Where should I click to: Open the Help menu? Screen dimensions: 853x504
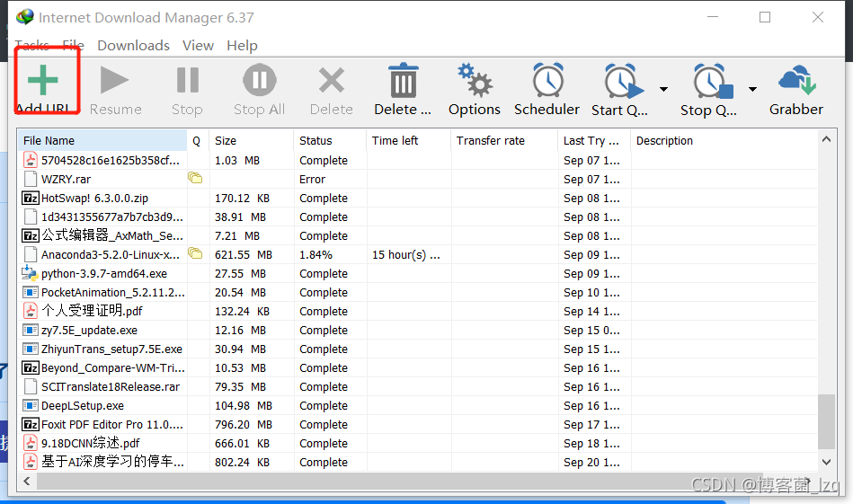(x=242, y=46)
